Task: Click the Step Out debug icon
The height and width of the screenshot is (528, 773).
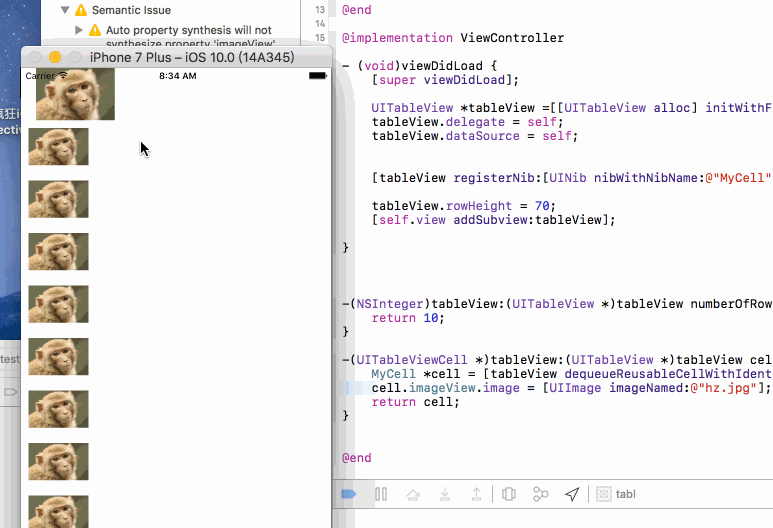Action: click(x=476, y=494)
